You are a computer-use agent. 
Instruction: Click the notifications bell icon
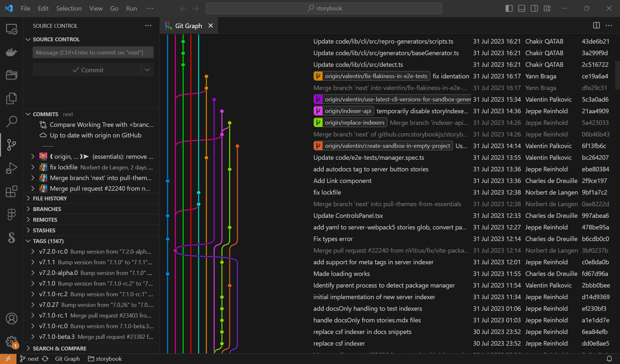point(609,359)
